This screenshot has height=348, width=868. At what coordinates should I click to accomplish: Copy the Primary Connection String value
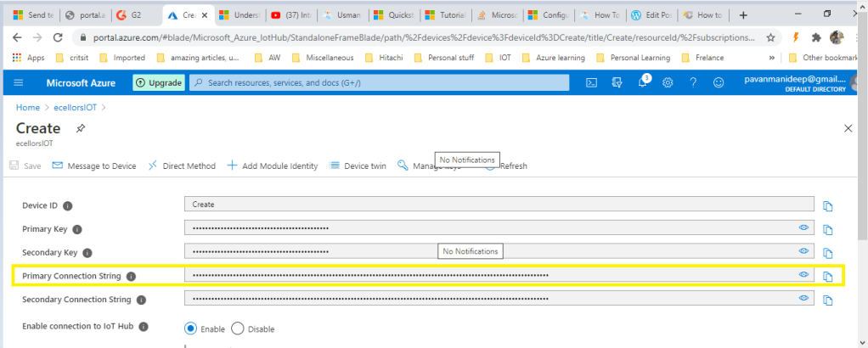[827, 276]
